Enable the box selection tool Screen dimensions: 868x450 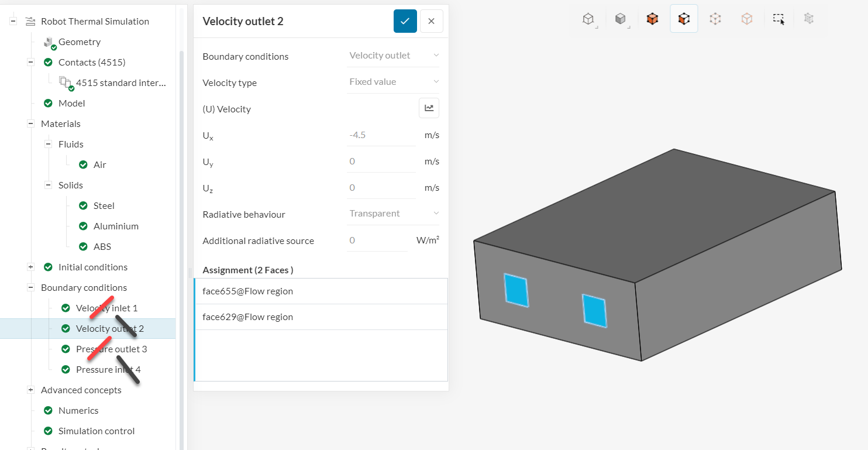[x=779, y=19]
